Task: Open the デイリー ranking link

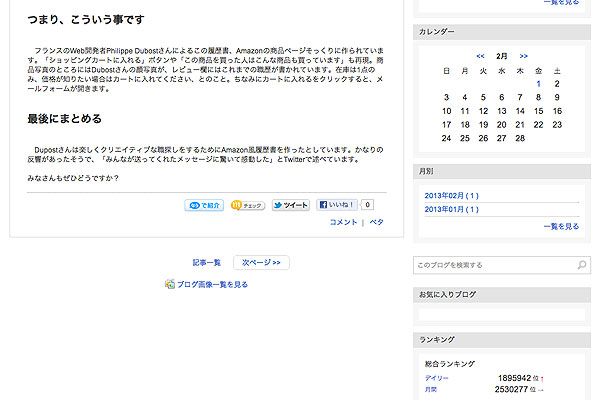Action: pos(436,378)
